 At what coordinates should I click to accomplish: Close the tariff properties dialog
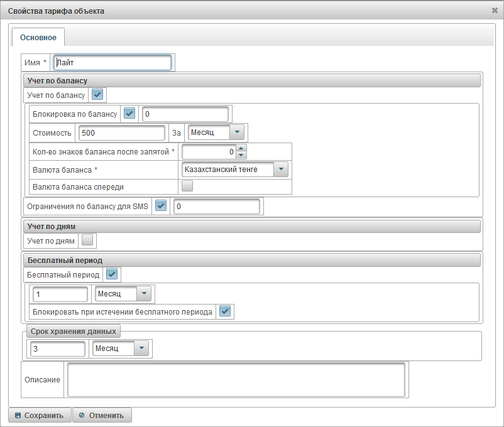[495, 11]
